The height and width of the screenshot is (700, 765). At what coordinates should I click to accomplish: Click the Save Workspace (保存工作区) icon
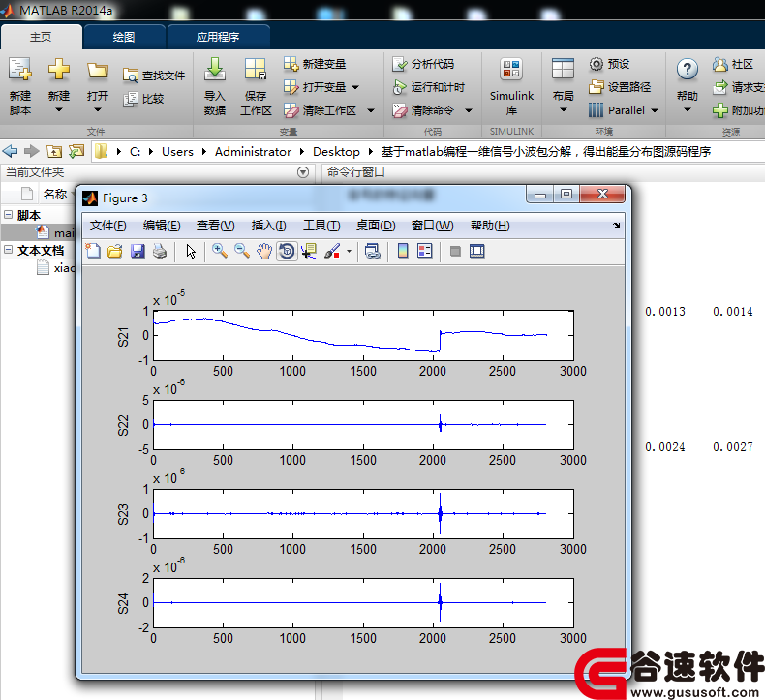[256, 70]
